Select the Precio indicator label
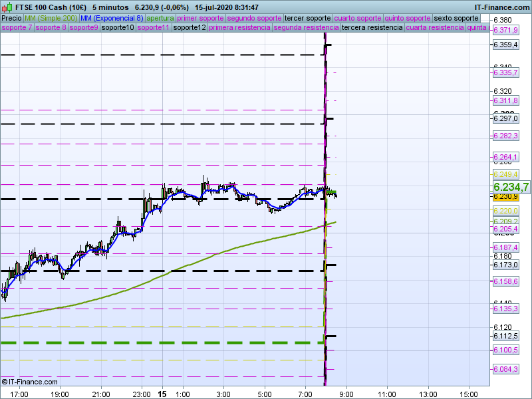 click(x=11, y=19)
